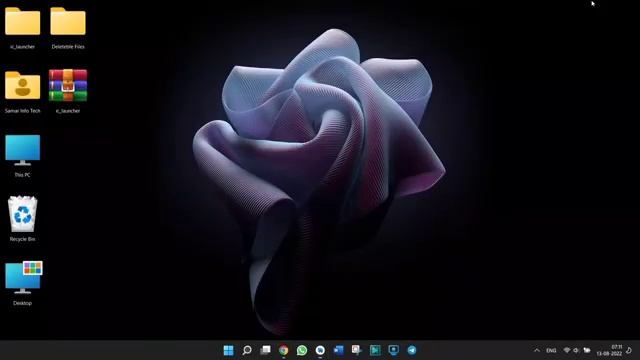Launch Google Chrome from taskbar
The width and height of the screenshot is (640, 360).
284,350
